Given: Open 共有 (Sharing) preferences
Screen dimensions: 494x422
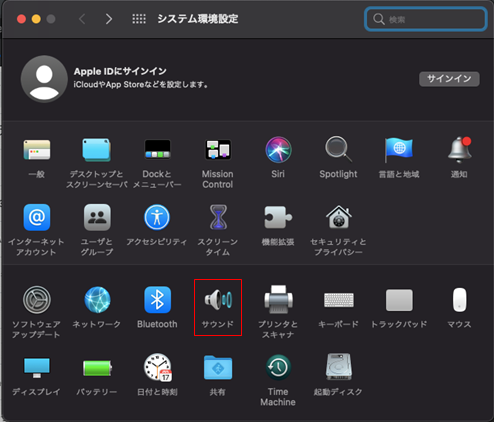Looking at the screenshot, I should point(218,367).
